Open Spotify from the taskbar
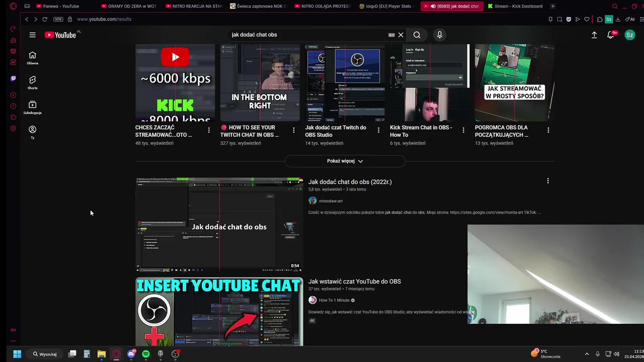 146,354
